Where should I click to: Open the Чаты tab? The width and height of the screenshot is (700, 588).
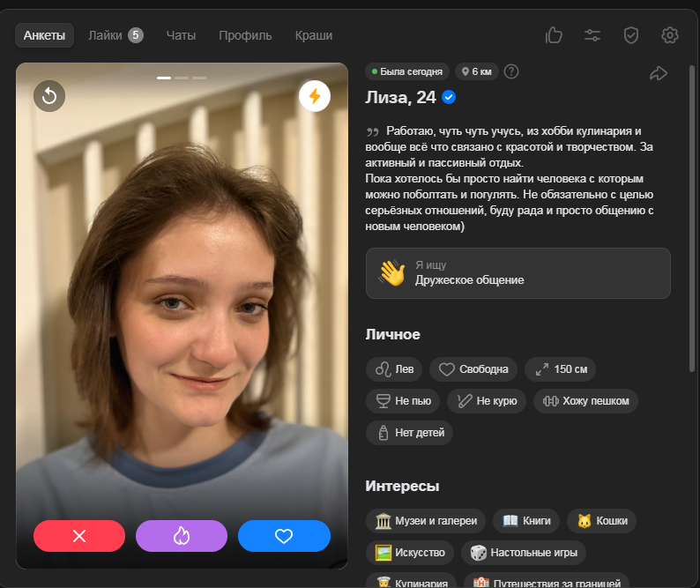pyautogui.click(x=181, y=35)
